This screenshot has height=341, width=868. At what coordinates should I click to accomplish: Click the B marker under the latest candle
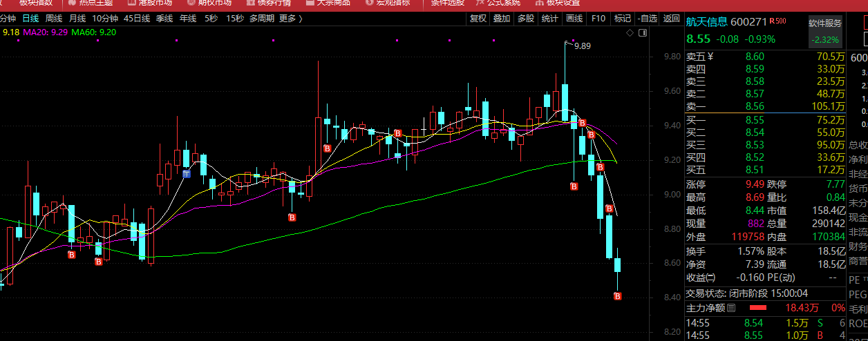coord(617,296)
